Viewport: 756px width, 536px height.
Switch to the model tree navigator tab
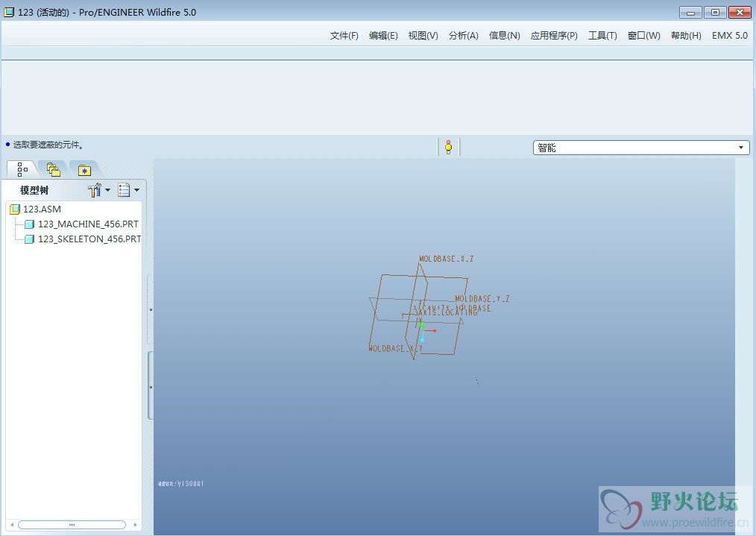22,169
